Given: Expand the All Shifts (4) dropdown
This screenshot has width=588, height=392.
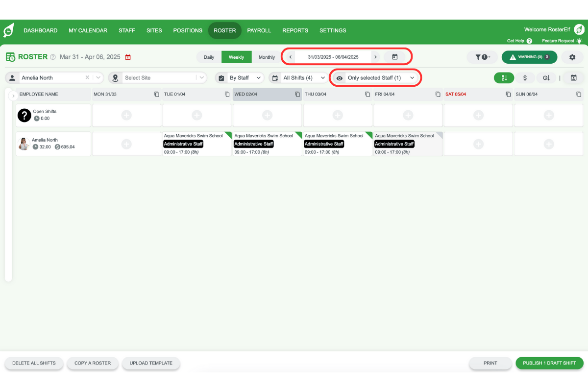Looking at the screenshot, I should (298, 78).
